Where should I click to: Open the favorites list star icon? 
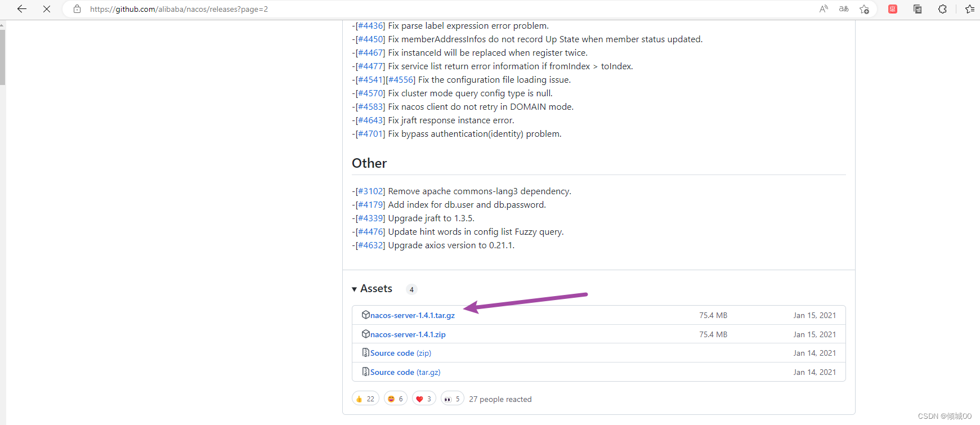(x=970, y=9)
